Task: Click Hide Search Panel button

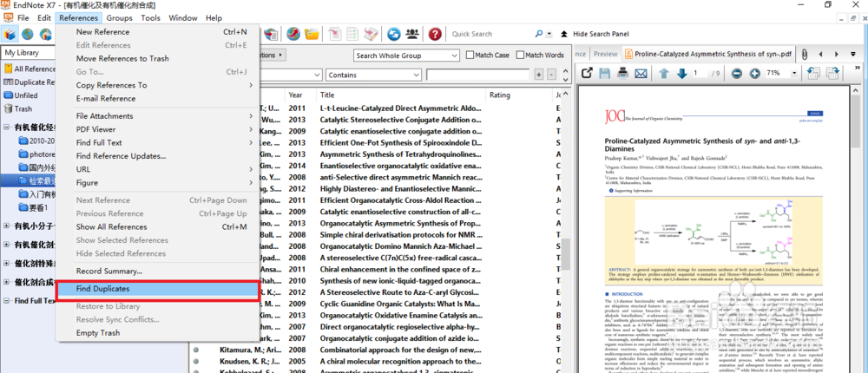Action: click(595, 34)
